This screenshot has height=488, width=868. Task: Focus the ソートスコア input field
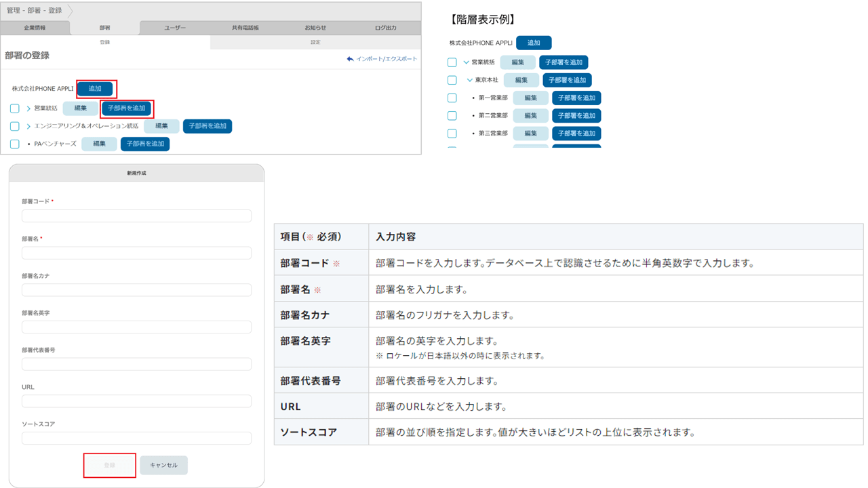pyautogui.click(x=136, y=439)
